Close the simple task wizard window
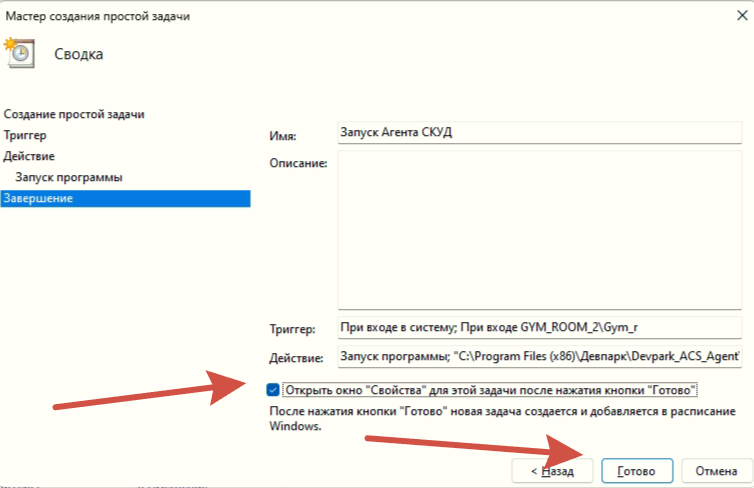This screenshot has height=488, width=754. pos(742,15)
